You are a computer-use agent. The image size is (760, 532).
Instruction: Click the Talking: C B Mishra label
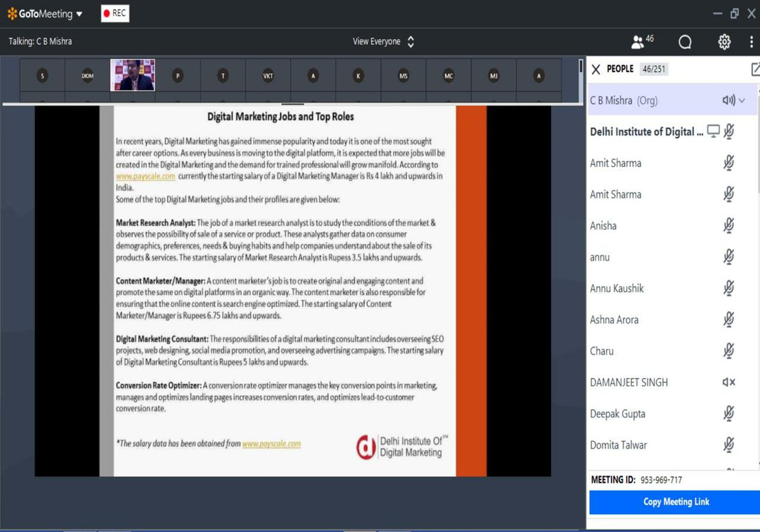point(40,42)
